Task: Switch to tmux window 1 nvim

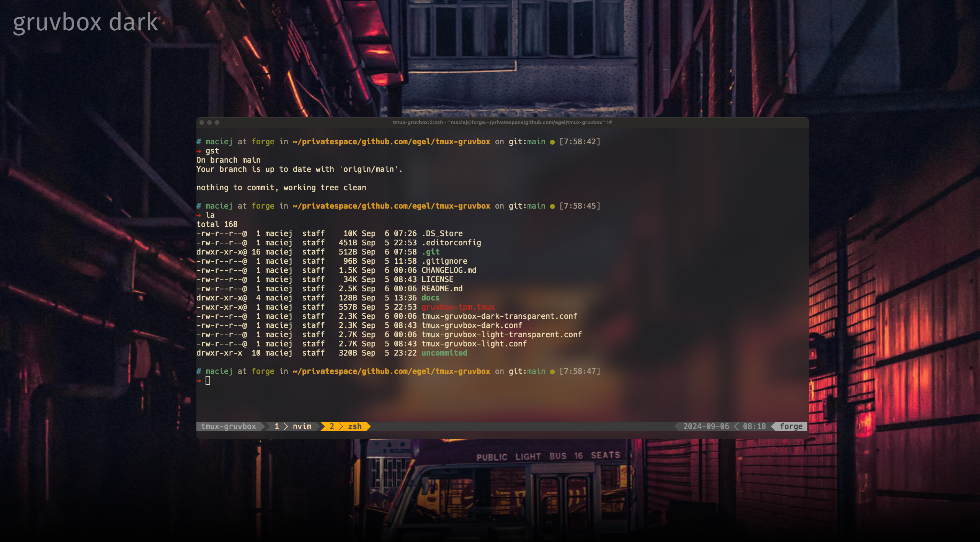Action: coord(293,426)
